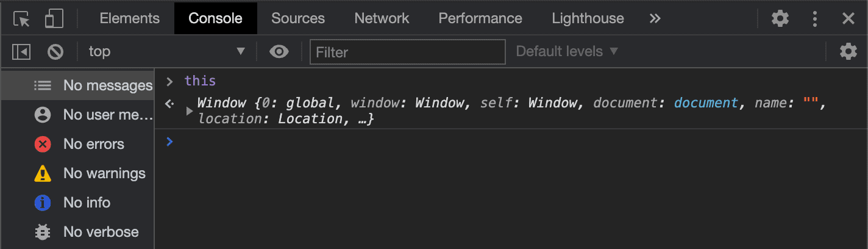Viewport: 868px width, 249px height.
Task: Open DevTools settings gear in the tab bar
Action: [780, 19]
